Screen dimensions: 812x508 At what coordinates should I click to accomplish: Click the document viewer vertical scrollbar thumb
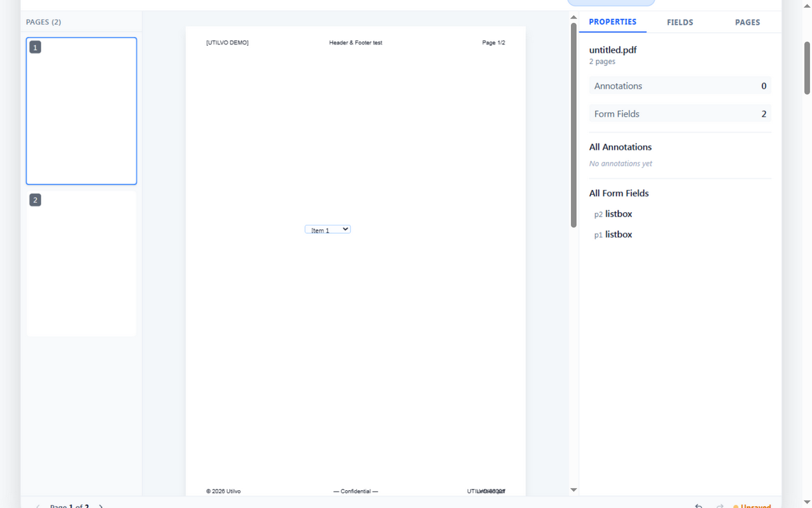[x=573, y=125]
